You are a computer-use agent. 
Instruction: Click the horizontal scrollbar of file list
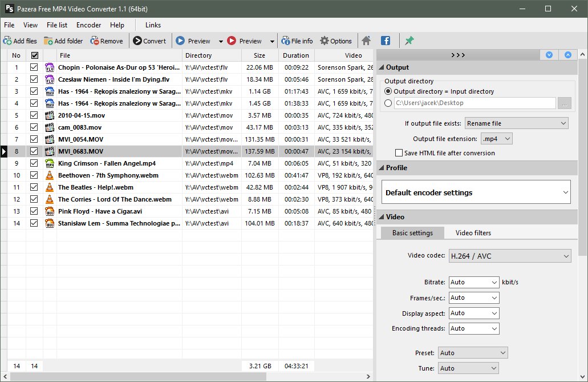pyautogui.click(x=137, y=376)
